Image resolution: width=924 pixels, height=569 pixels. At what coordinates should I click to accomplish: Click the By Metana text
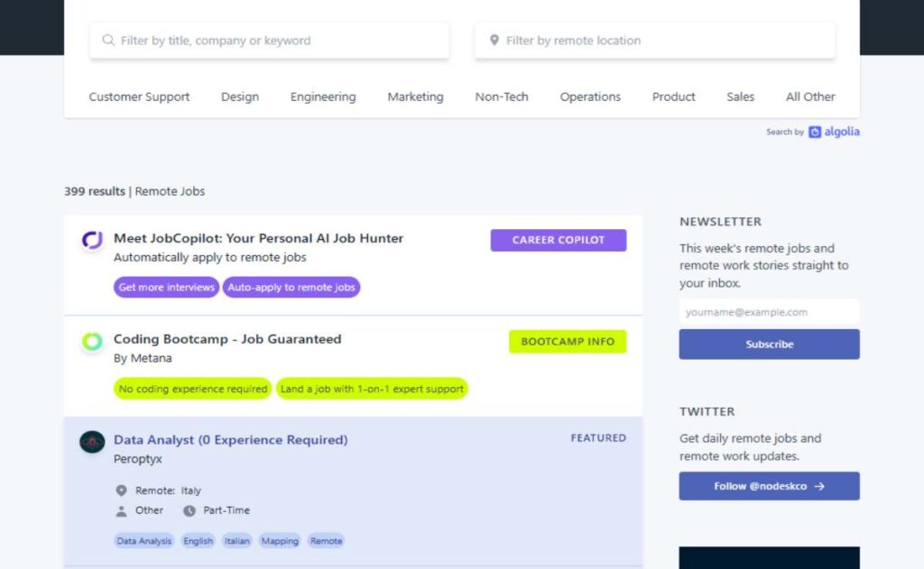(143, 358)
